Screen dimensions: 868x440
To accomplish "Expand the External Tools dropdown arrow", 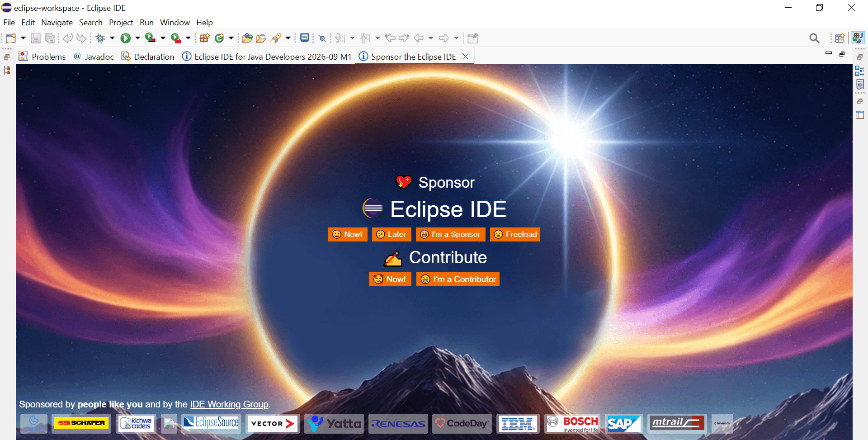I will coord(188,38).
